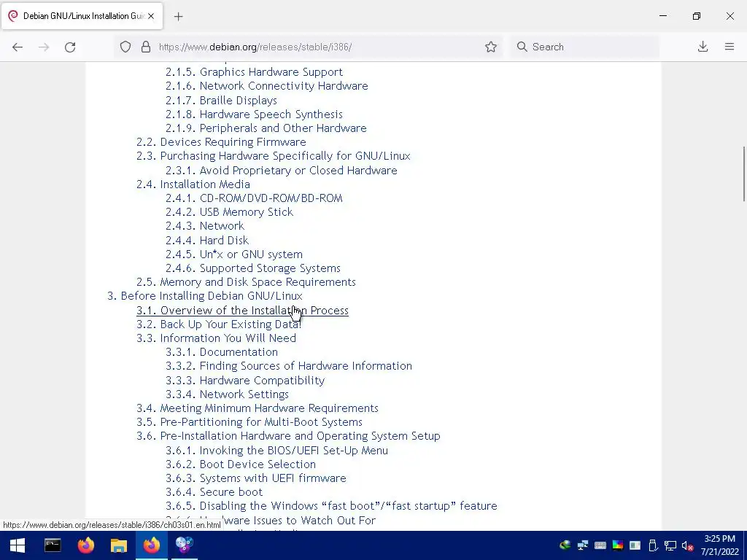Open 3.6 Pre-Installation Hardware and OS Setup
The height and width of the screenshot is (560, 747).
click(x=288, y=436)
